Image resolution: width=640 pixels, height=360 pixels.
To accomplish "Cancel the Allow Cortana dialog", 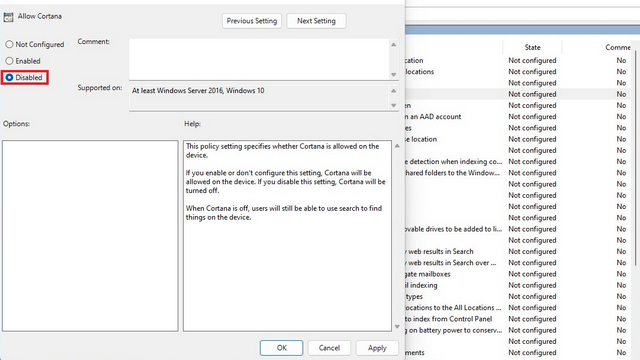I will pos(329,348).
